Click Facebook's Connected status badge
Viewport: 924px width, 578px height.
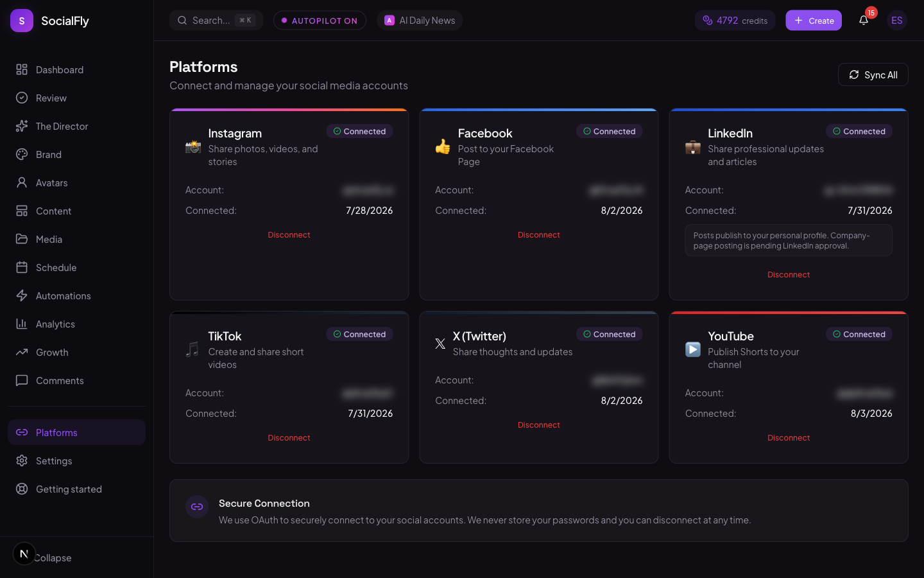tap(610, 131)
